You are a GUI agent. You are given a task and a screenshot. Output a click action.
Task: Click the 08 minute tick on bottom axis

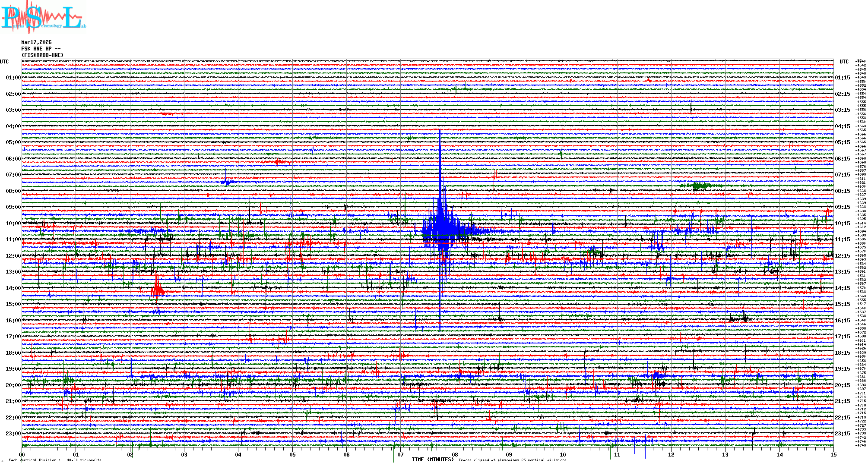coord(455,454)
